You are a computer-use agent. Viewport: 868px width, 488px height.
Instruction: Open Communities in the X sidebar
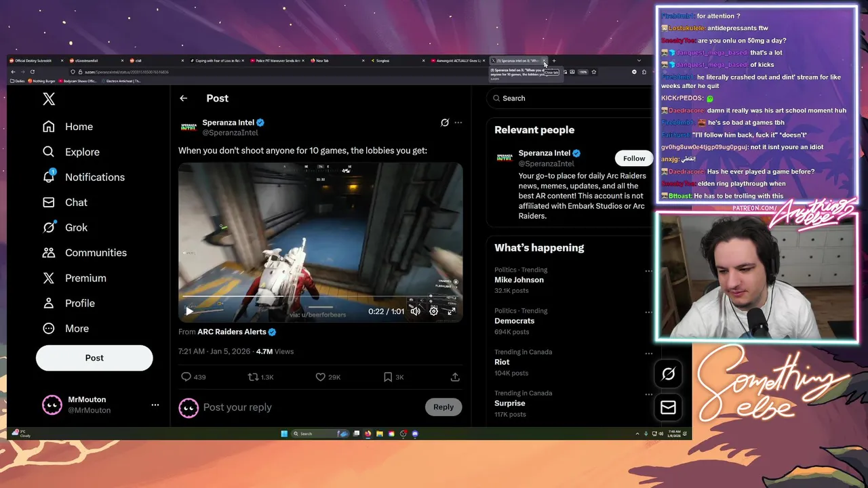tap(84, 252)
